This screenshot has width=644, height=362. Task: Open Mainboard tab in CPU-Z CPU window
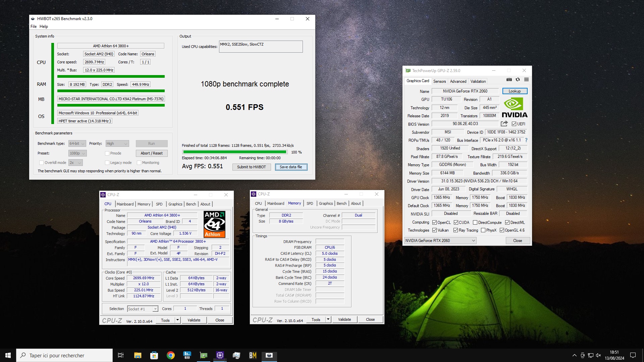tap(125, 204)
